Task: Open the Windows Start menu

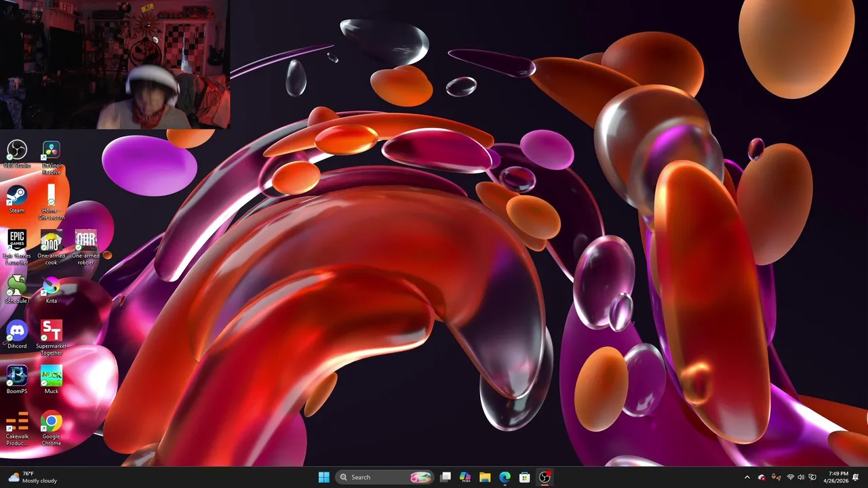Action: click(x=324, y=477)
